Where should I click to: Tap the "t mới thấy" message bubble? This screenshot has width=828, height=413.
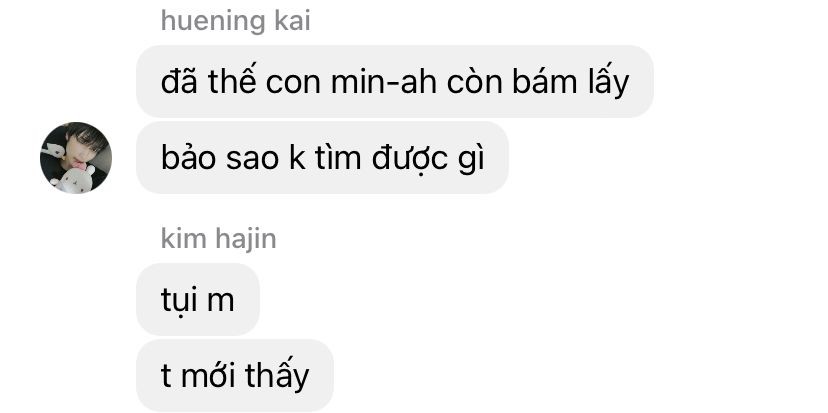pos(234,376)
